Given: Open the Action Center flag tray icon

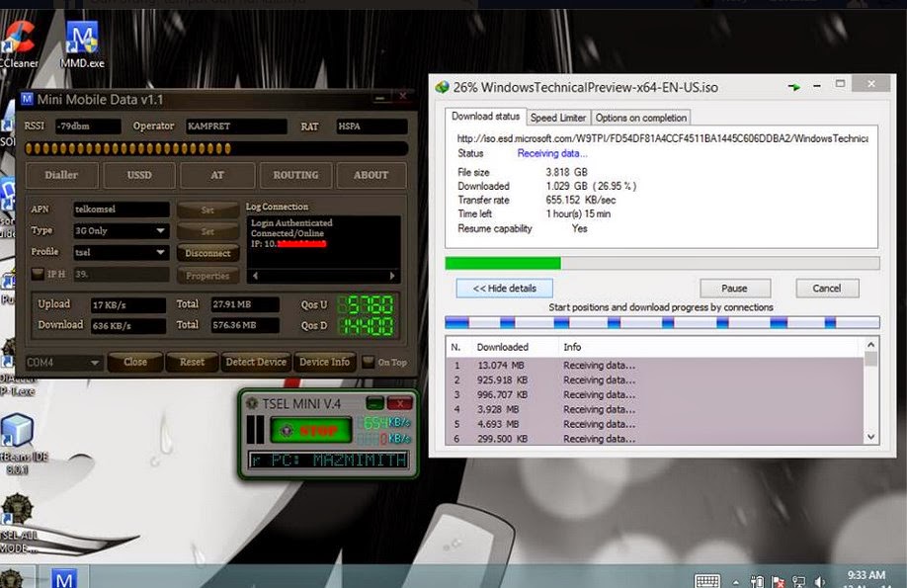Looking at the screenshot, I should [778, 582].
